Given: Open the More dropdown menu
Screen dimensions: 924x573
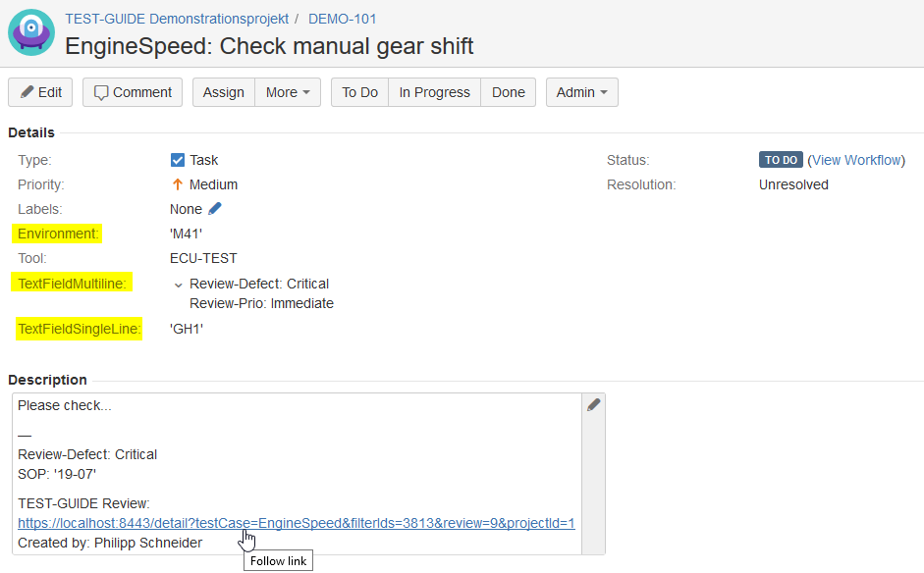Looking at the screenshot, I should pos(288,92).
